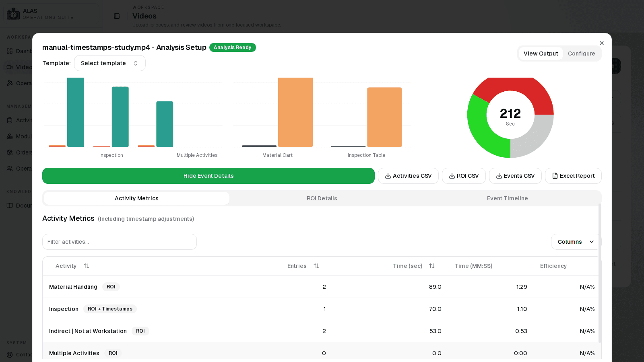Click Indirect | Not at Workstation row
Image resolution: width=644 pixels, height=362 pixels.
(x=321, y=331)
